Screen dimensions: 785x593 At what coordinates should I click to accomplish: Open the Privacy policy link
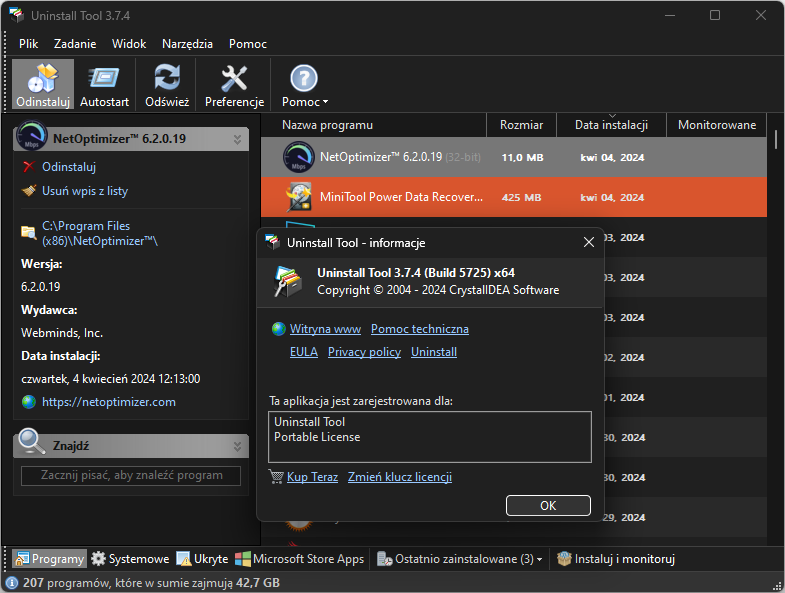click(364, 352)
